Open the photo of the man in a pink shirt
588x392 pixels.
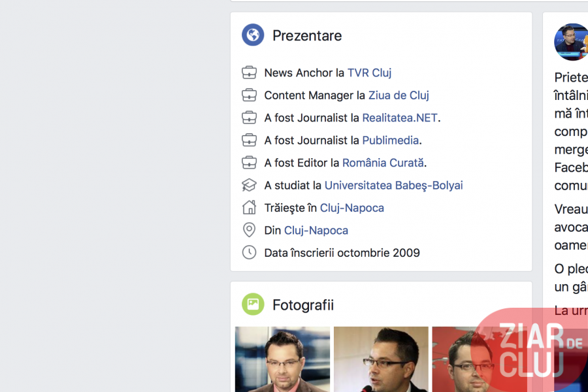click(x=282, y=359)
